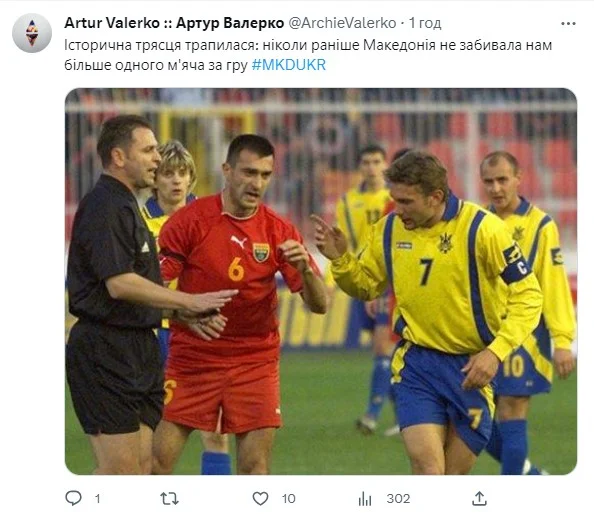Open the attached football match photo
Image resolution: width=594 pixels, height=514 pixels.
click(x=321, y=281)
